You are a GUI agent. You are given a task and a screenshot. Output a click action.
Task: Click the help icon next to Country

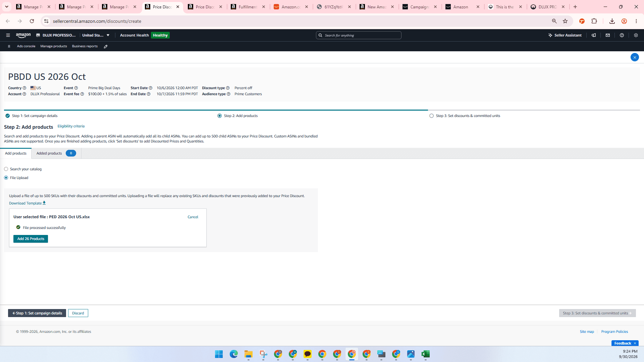click(x=24, y=88)
